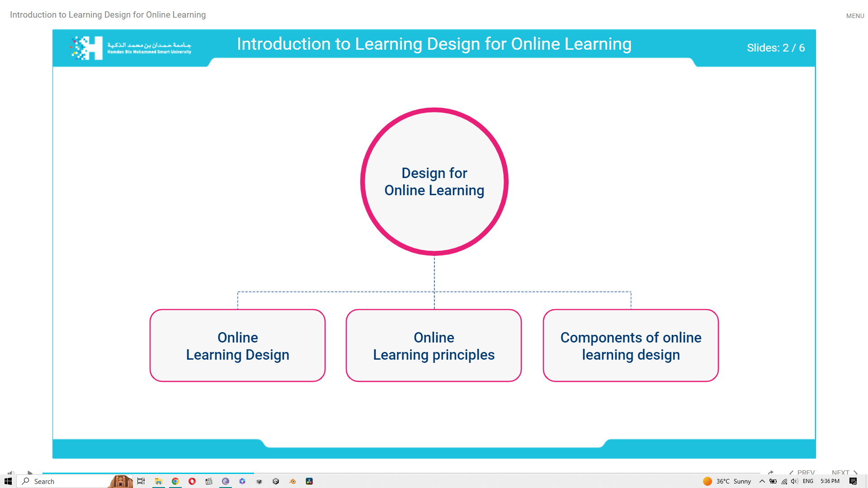Click the Hamdan Bin Mohammed University logo
Viewport: 868px width, 488px height.
click(131, 48)
